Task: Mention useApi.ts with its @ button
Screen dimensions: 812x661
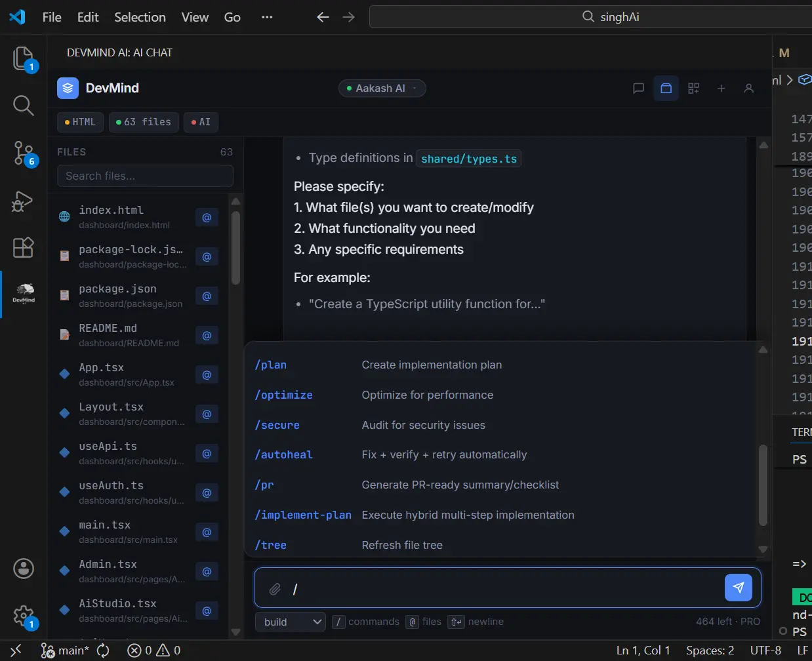Action: point(207,454)
